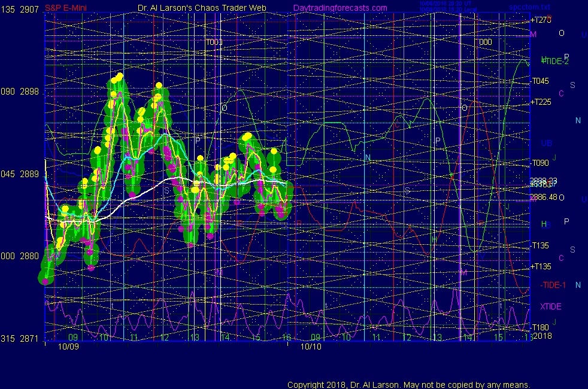Click the '10/09/2018 20:20 UT' timestamp

(x=445, y=4)
